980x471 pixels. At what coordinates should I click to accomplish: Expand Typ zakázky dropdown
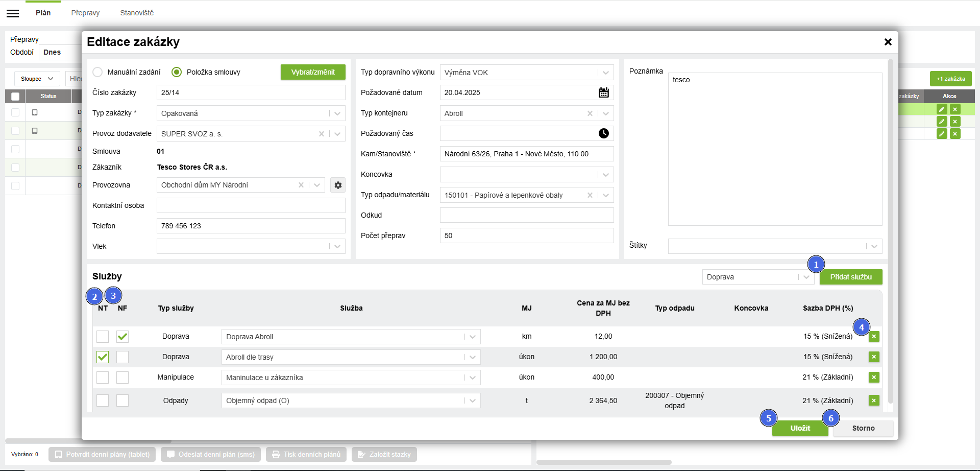click(337, 113)
